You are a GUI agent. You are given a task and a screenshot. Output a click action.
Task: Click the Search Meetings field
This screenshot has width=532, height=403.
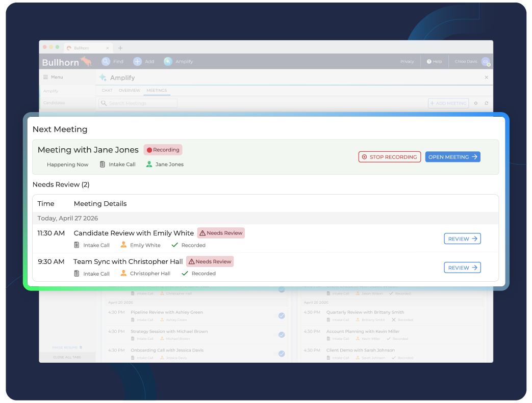coord(138,103)
